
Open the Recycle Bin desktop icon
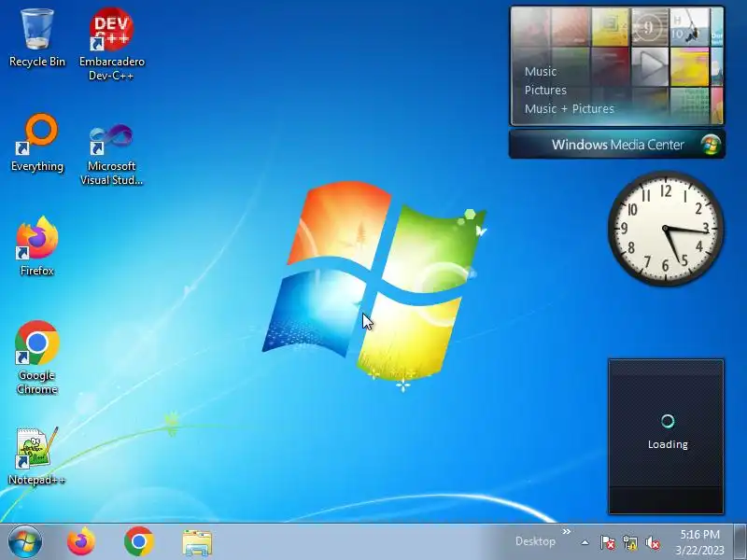point(37,38)
